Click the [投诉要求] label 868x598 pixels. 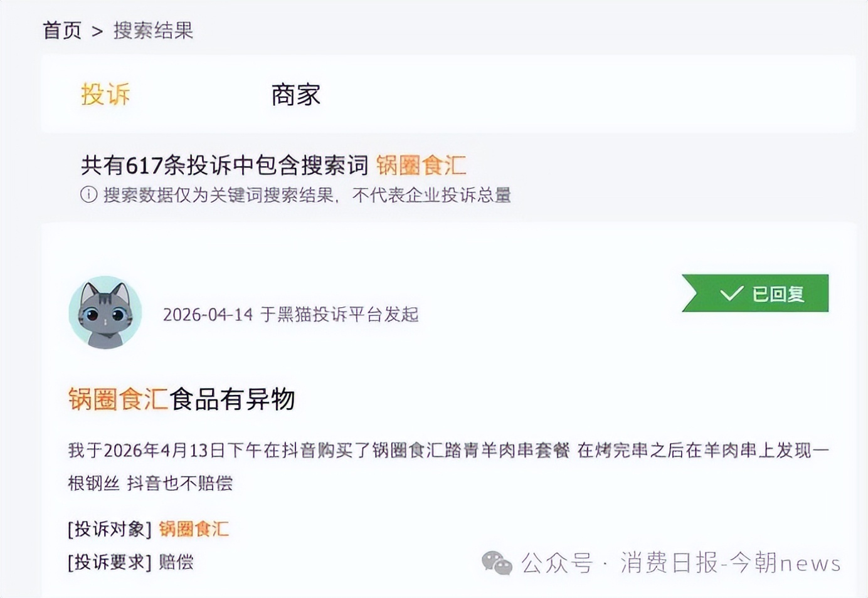click(x=110, y=562)
